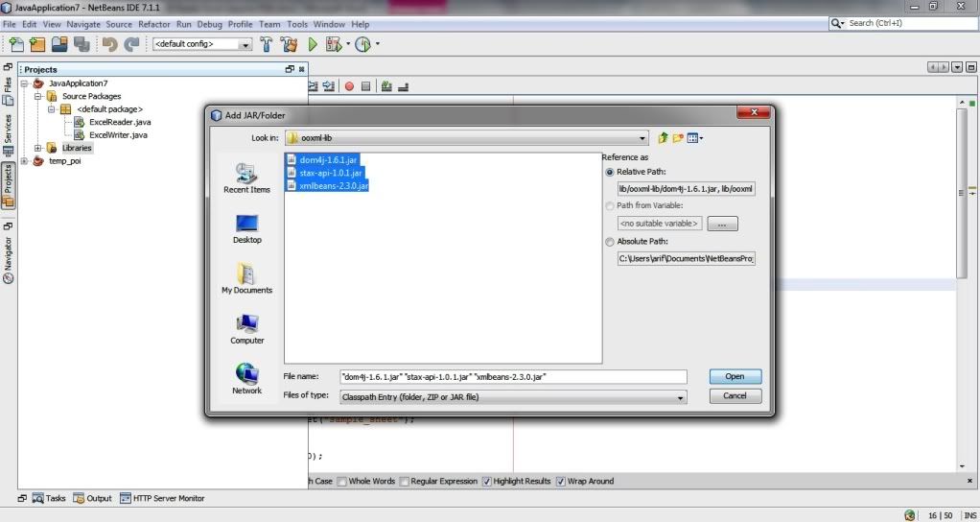Click the variable browse ellipsis button
The width and height of the screenshot is (980, 522).
(x=722, y=224)
